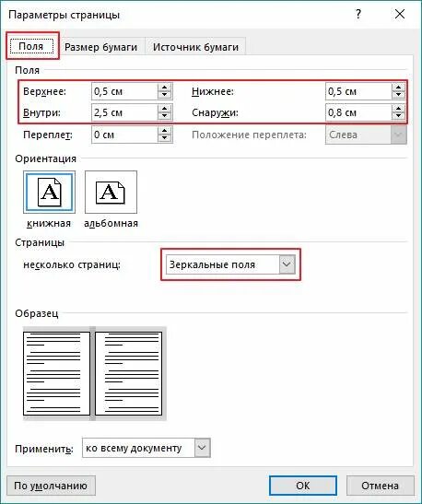Decrease the Верхнее margin value
The width and height of the screenshot is (422, 504).
pyautogui.click(x=165, y=95)
